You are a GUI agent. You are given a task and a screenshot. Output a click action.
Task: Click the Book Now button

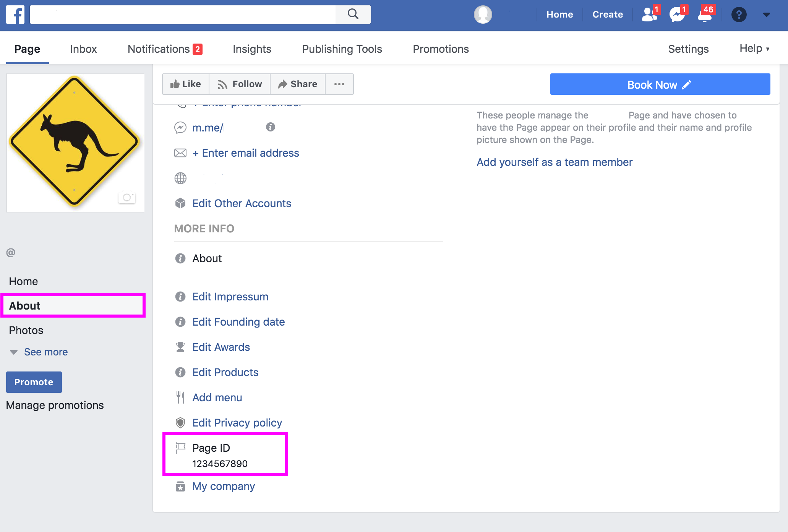tap(660, 84)
